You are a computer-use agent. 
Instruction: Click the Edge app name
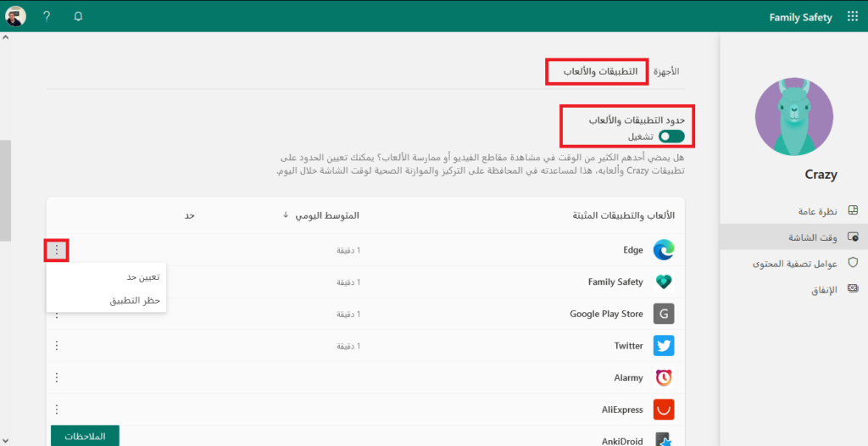click(632, 250)
